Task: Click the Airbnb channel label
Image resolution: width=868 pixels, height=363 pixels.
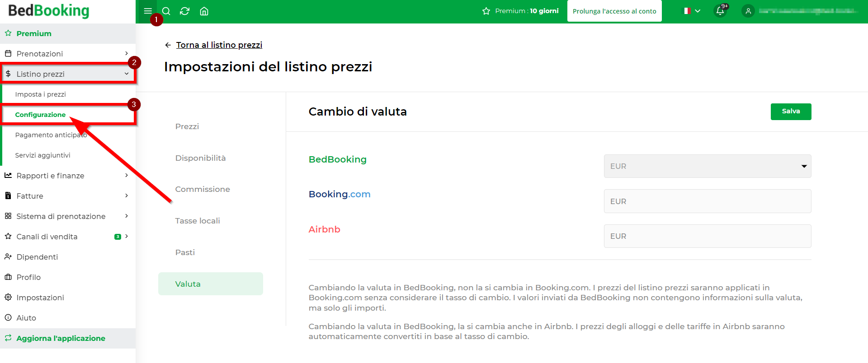Action: coord(325,229)
